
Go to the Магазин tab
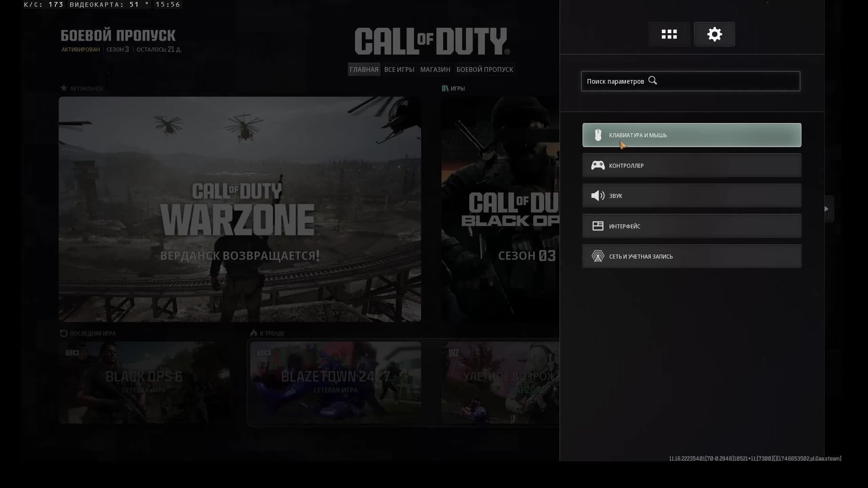click(435, 69)
